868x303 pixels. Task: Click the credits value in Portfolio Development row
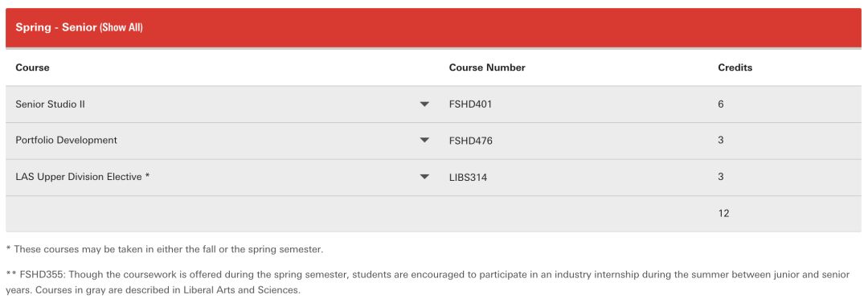(721, 140)
